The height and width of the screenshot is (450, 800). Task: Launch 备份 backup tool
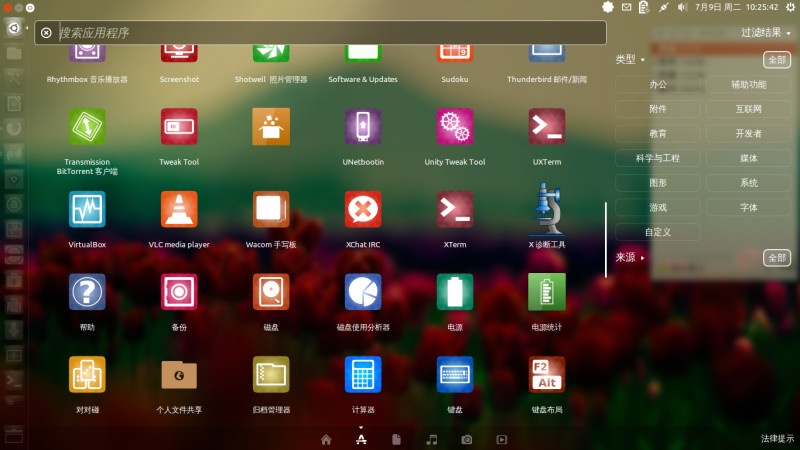click(x=179, y=292)
